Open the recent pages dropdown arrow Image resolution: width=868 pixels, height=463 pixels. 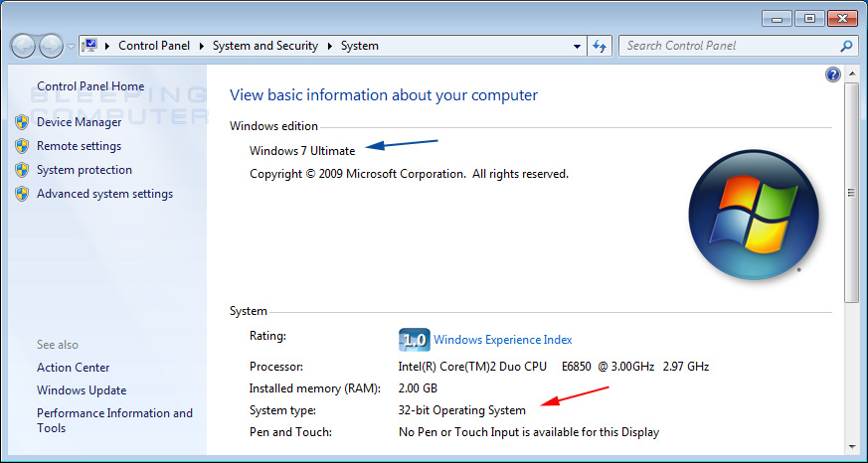point(71,47)
